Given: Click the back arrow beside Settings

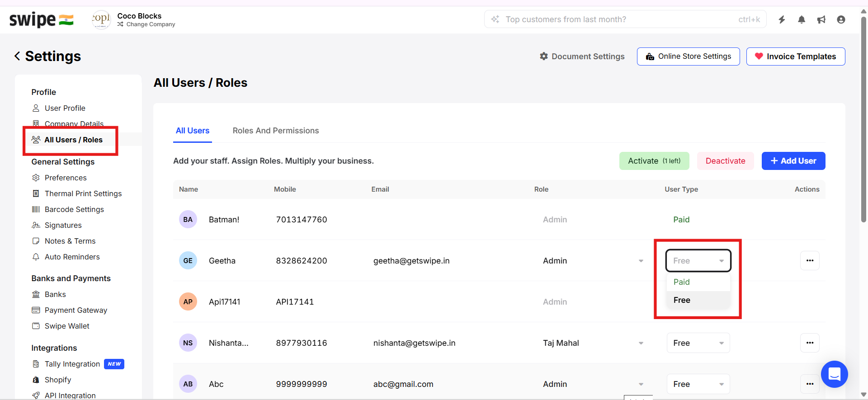Looking at the screenshot, I should coord(17,56).
